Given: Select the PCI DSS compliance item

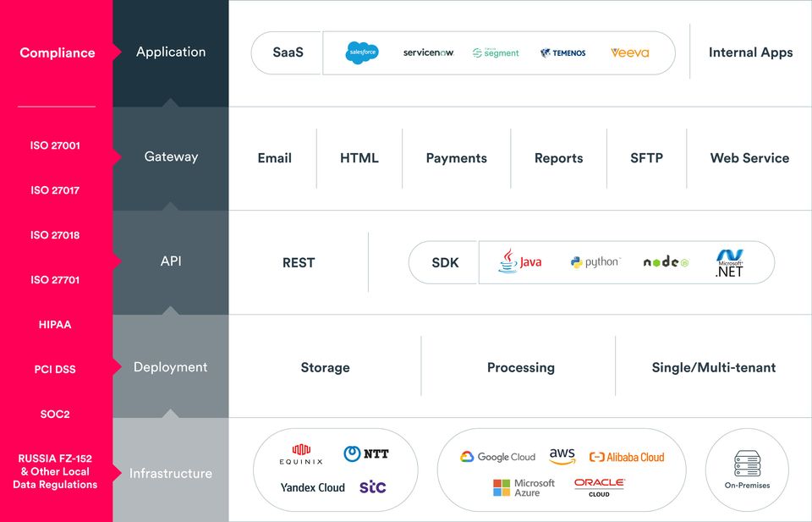Looking at the screenshot, I should [x=55, y=370].
